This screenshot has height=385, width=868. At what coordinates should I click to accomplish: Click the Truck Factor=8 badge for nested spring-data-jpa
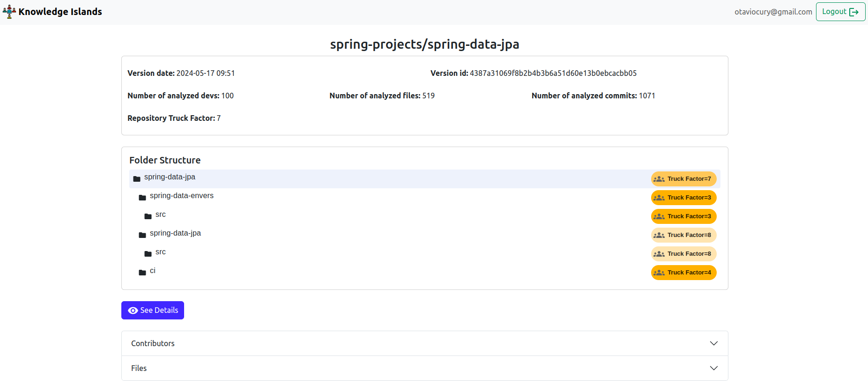[x=683, y=235]
